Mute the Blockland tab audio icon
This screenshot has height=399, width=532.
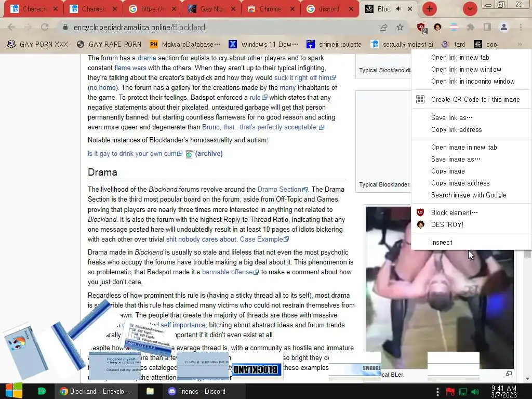399,9
